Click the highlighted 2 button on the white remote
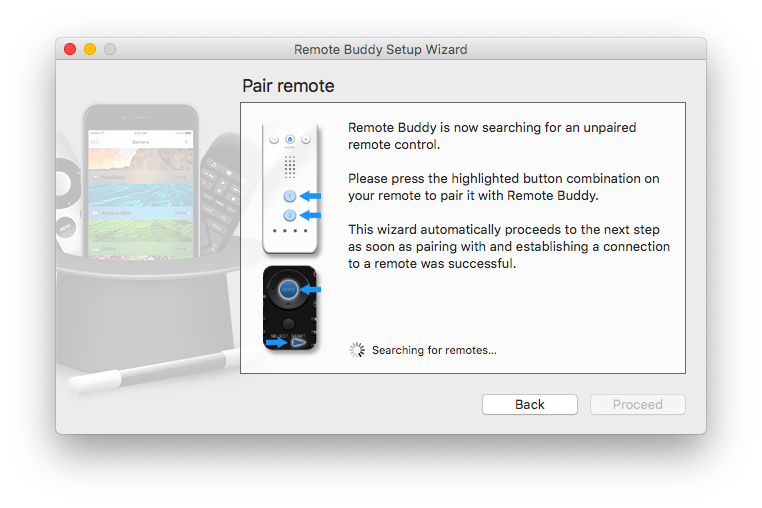Screen dimensions: 762x508 (290, 215)
